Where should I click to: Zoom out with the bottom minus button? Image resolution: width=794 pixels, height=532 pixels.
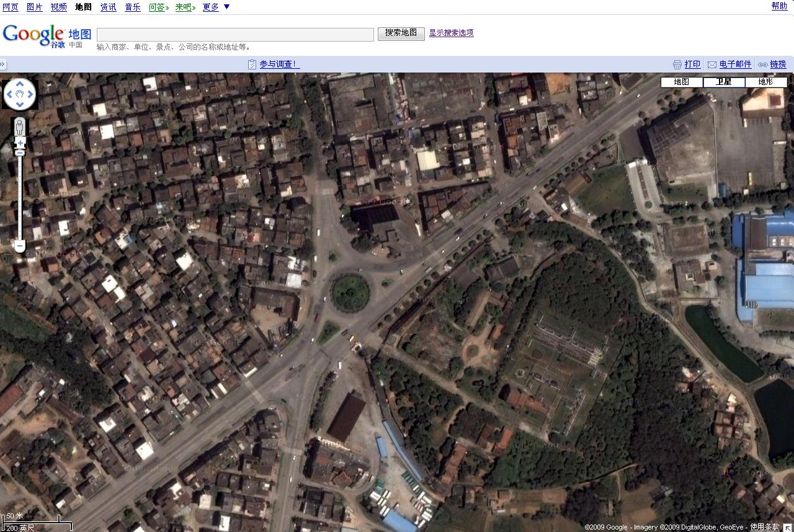20,246
